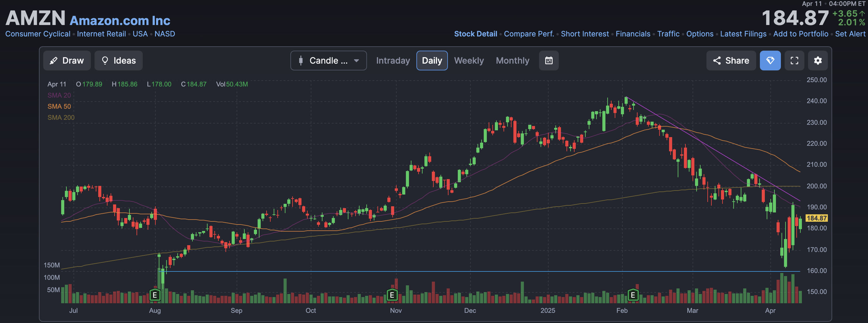The image size is (868, 323).
Task: Click the Nov label on time axis
Action: (x=396, y=311)
